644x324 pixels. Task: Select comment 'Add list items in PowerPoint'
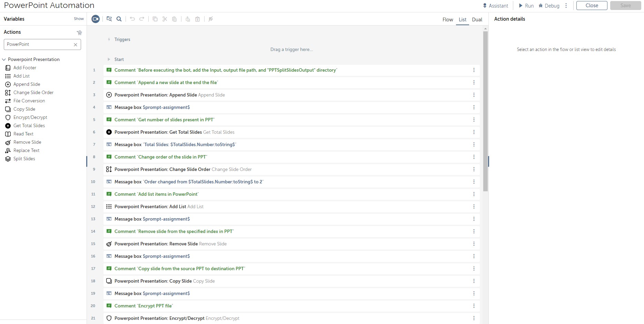pyautogui.click(x=291, y=194)
